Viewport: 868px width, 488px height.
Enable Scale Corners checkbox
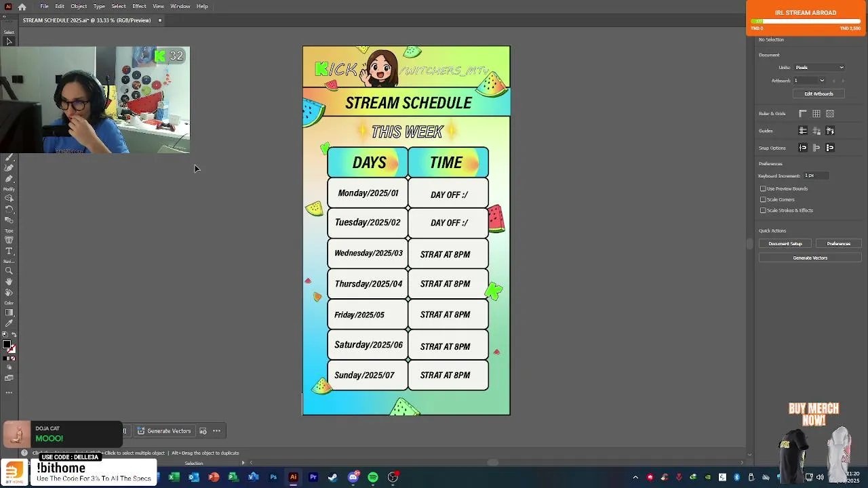[763, 199]
